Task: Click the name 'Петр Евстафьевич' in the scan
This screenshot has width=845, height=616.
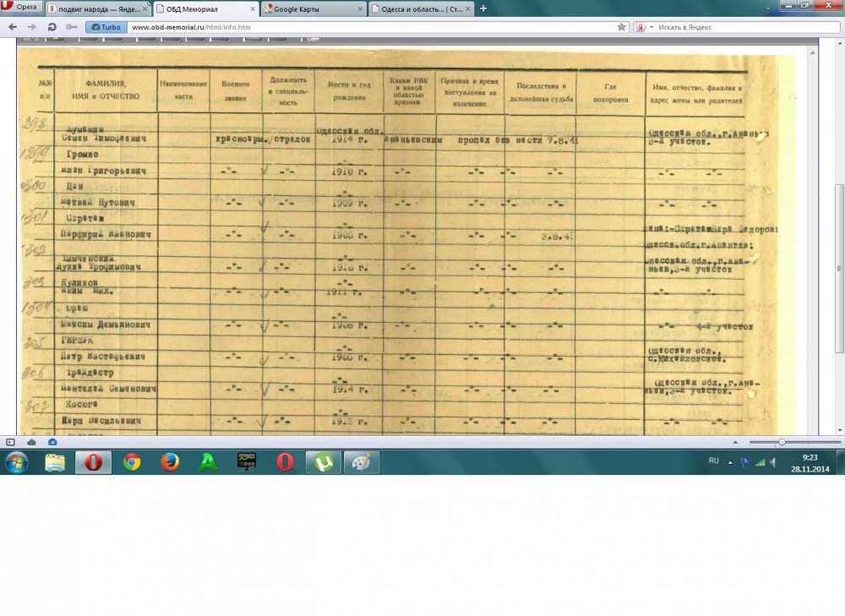Action: [102, 357]
